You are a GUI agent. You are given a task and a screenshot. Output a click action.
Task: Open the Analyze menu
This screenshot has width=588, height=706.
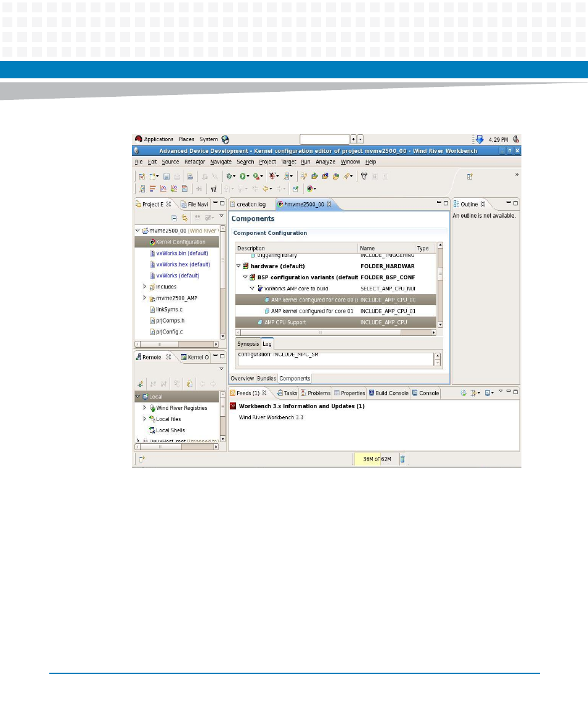coord(325,162)
